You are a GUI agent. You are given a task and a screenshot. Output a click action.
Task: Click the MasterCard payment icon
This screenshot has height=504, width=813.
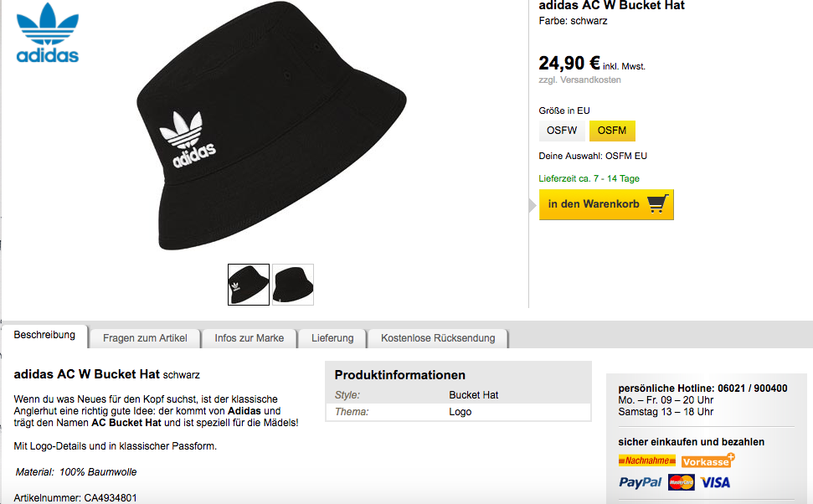[682, 482]
